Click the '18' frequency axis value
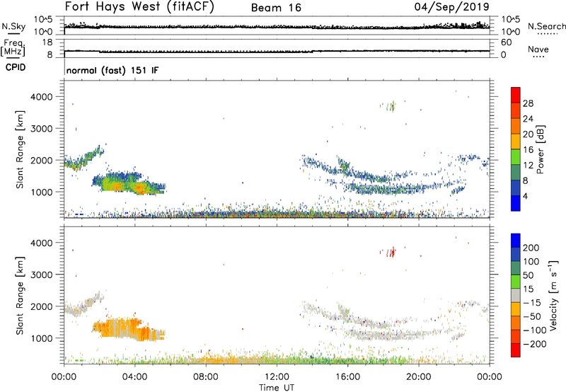The image size is (566, 392). (x=47, y=42)
